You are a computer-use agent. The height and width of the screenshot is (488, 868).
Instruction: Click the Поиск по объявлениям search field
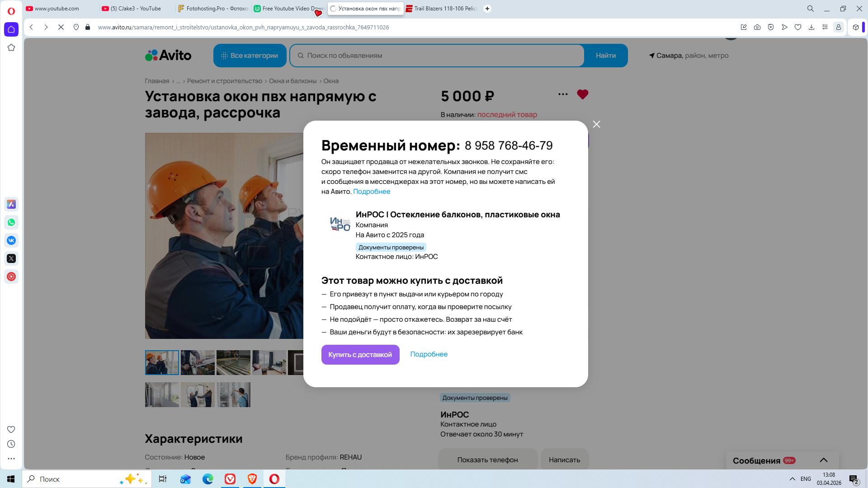(436, 56)
